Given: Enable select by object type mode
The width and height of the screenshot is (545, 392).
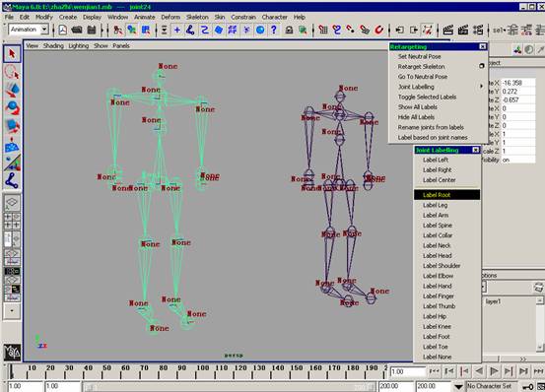Looking at the screenshot, I should [132, 30].
